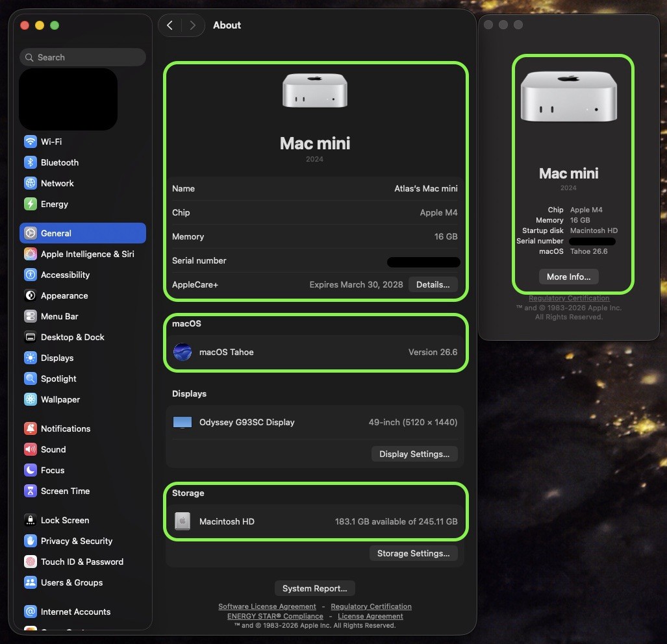Open Storage Settings… button
The image size is (667, 644).
pyautogui.click(x=414, y=553)
